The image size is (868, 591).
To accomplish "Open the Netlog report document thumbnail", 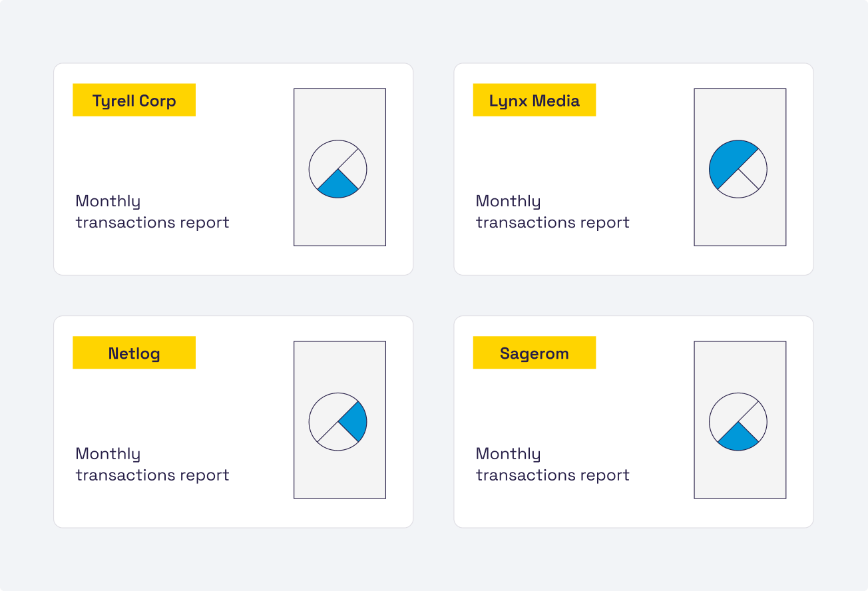I will 339,366.
